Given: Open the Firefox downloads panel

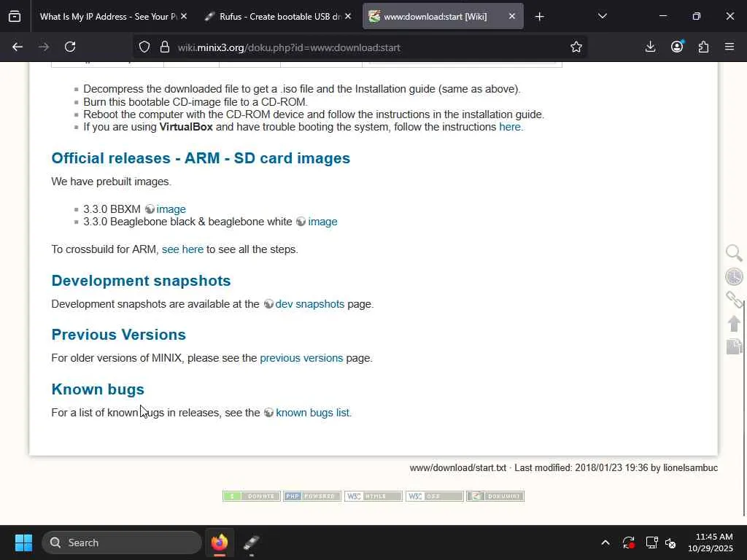Looking at the screenshot, I should point(650,47).
